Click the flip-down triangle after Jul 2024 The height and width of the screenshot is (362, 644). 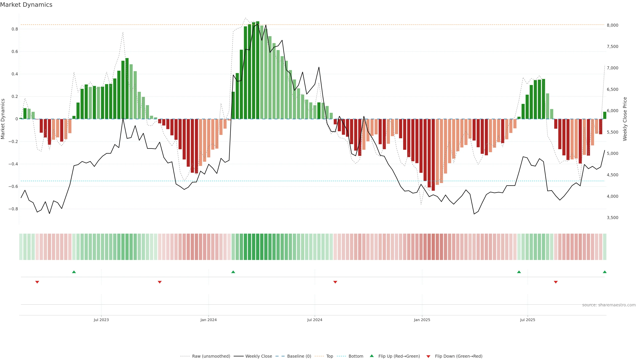click(335, 282)
